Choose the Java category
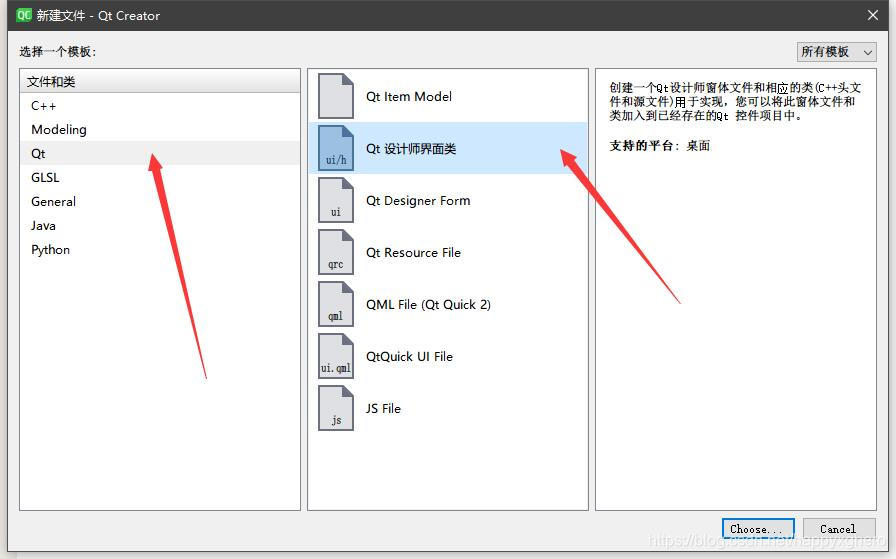The height and width of the screenshot is (559, 896). point(160,226)
